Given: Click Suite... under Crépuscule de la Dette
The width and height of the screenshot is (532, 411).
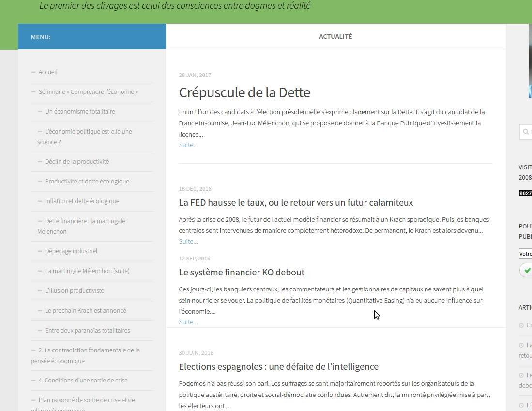Looking at the screenshot, I should (188, 145).
